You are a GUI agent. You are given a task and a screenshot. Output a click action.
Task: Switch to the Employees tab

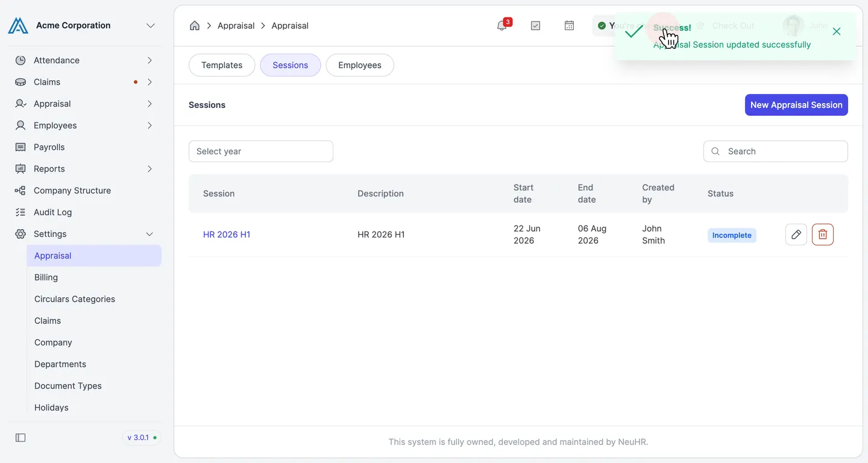pos(360,65)
